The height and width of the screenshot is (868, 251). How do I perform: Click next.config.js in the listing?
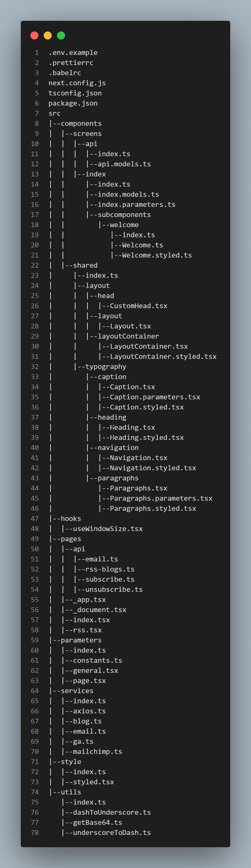77,83
